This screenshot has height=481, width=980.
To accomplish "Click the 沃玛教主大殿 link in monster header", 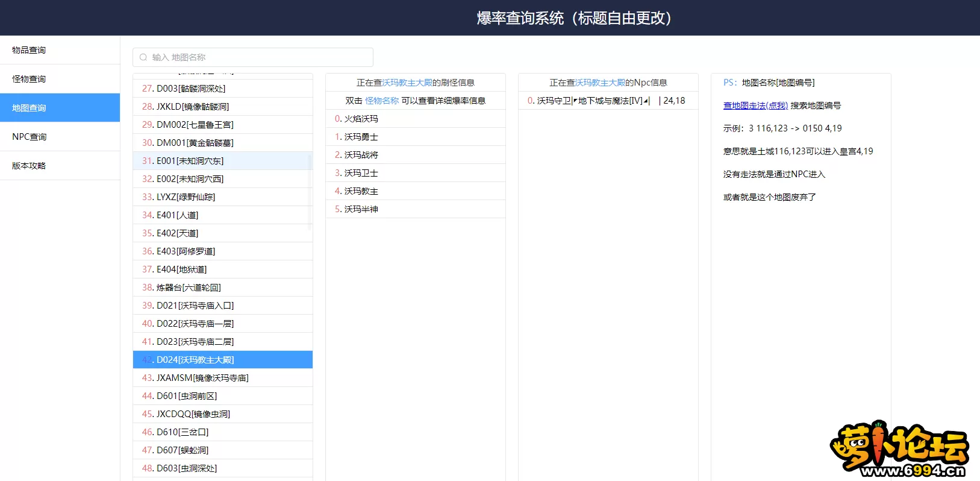I will [407, 83].
